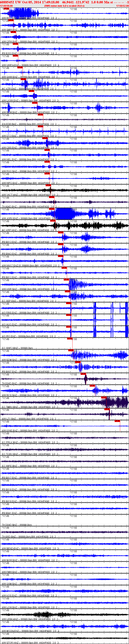Select the NC KTR EHZ station label
Screen dimensions: 129x644
pos(29,88)
